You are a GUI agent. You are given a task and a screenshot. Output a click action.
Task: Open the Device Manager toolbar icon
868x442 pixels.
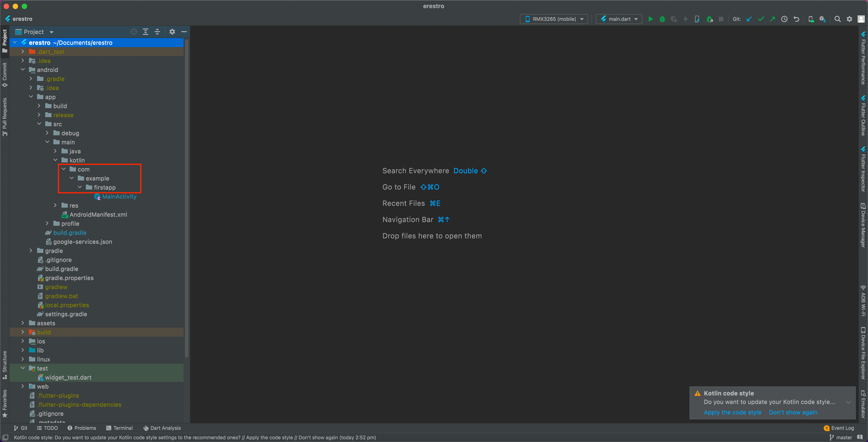[811, 19]
